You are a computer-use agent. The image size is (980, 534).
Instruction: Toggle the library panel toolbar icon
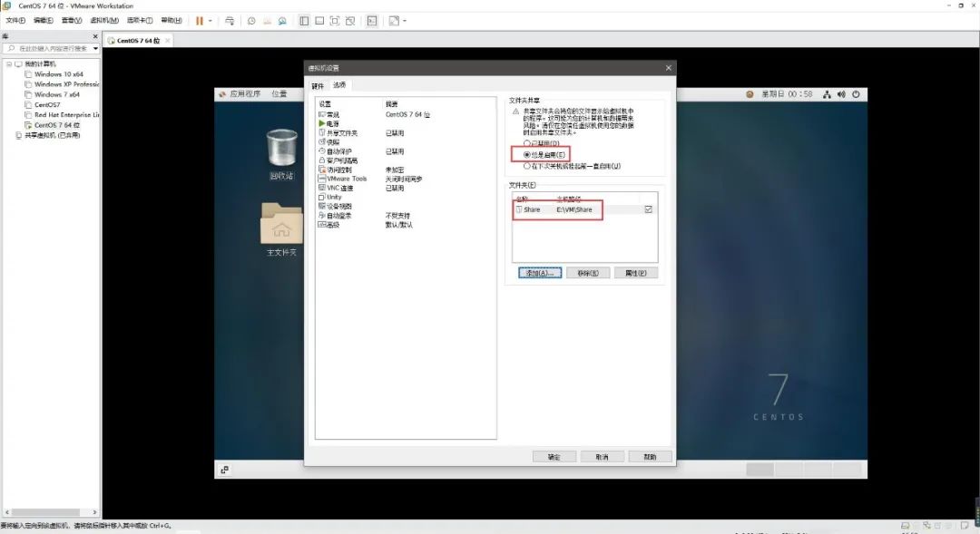(304, 21)
